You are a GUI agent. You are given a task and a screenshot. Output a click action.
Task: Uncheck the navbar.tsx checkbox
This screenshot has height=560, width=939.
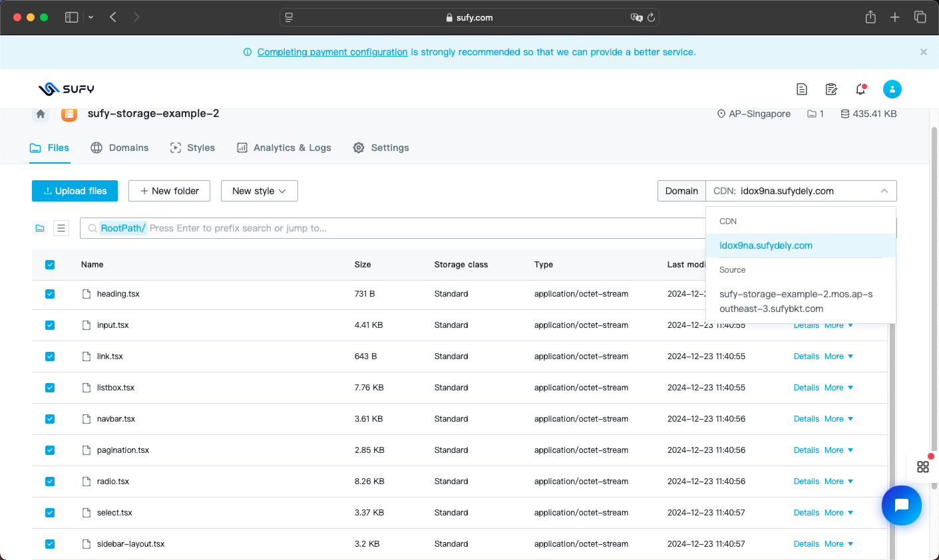click(x=50, y=419)
